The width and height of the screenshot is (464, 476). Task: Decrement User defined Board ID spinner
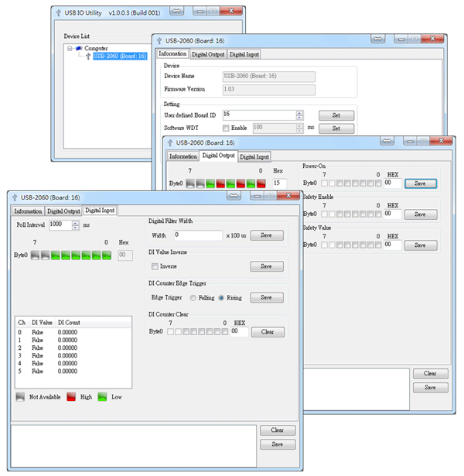pyautogui.click(x=299, y=118)
